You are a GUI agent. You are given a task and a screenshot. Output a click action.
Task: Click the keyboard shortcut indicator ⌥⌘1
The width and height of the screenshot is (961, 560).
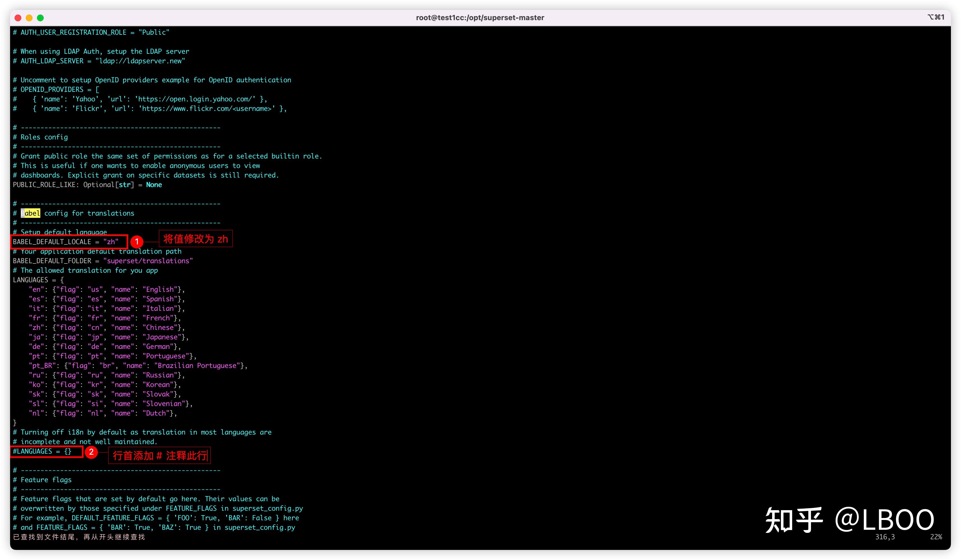936,17
